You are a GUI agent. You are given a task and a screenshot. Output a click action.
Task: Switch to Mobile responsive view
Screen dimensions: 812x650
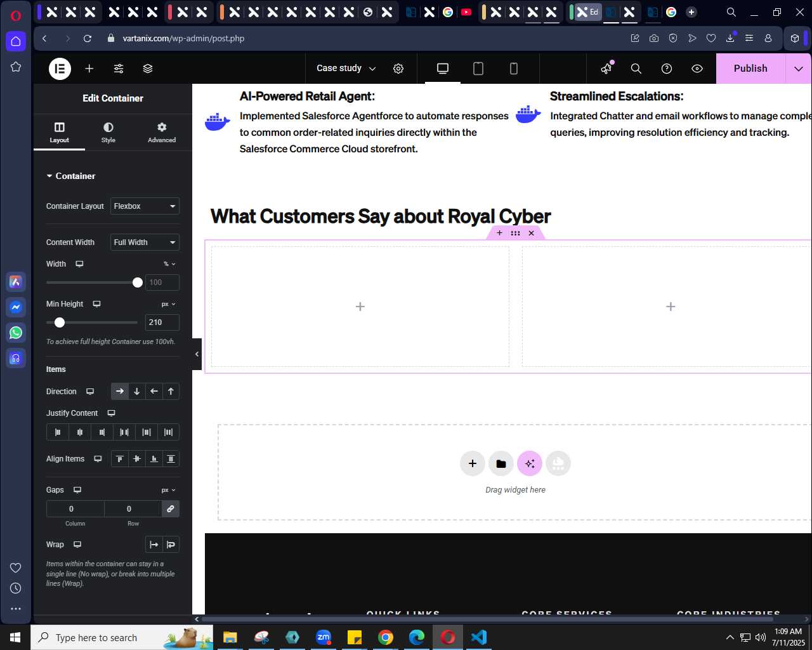(x=514, y=69)
